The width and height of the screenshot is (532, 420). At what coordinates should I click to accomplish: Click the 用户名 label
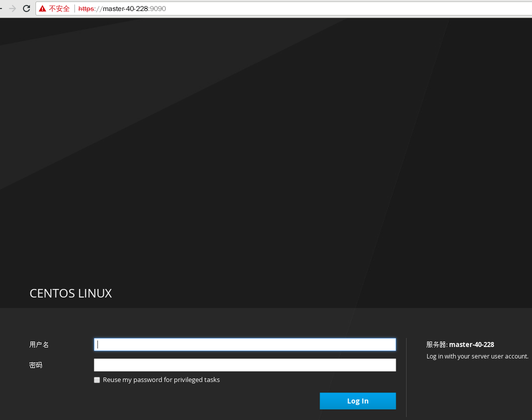click(39, 344)
